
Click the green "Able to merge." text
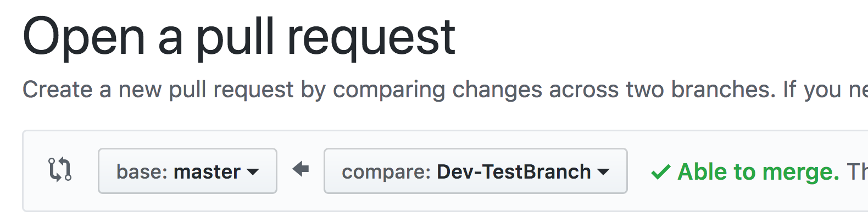(x=758, y=172)
